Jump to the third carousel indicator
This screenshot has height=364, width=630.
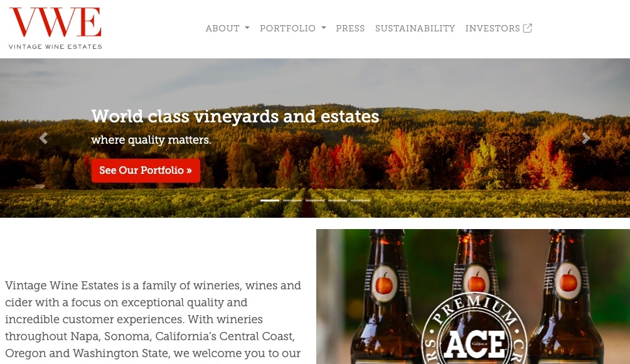click(x=315, y=200)
